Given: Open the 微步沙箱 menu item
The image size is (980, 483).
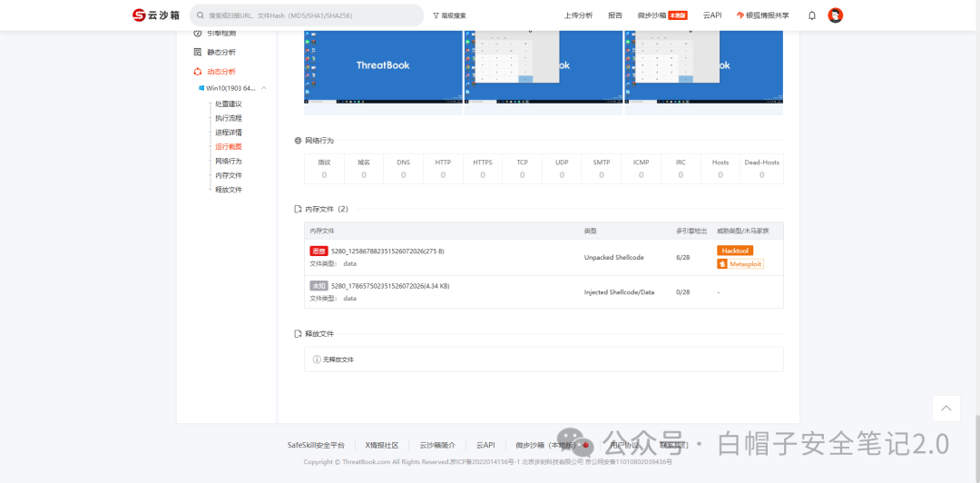Looking at the screenshot, I should point(652,15).
